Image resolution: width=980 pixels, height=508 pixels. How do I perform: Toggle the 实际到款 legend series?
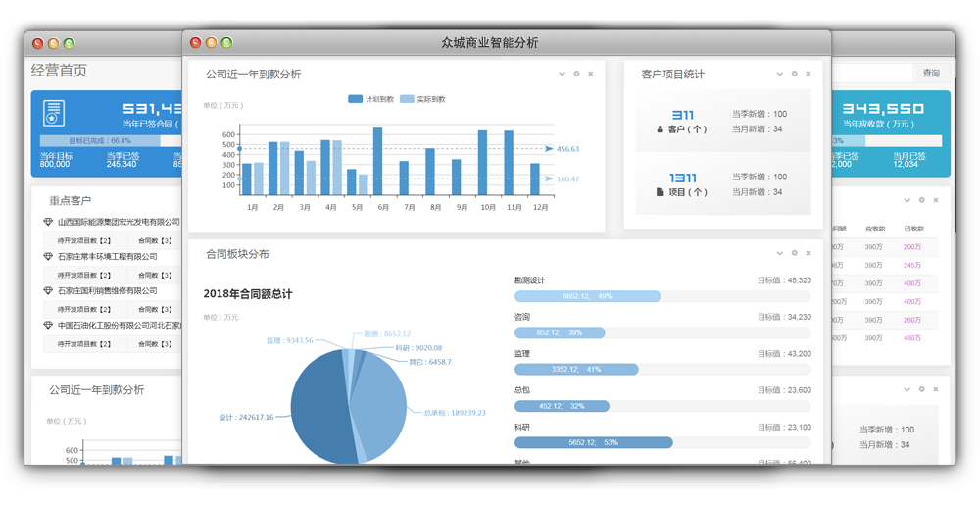coord(423,99)
